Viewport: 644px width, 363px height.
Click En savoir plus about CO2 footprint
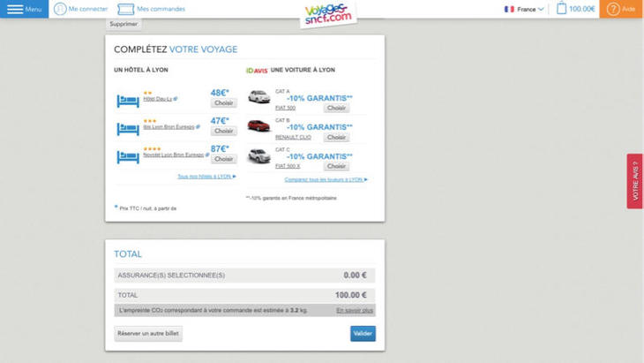(355, 310)
